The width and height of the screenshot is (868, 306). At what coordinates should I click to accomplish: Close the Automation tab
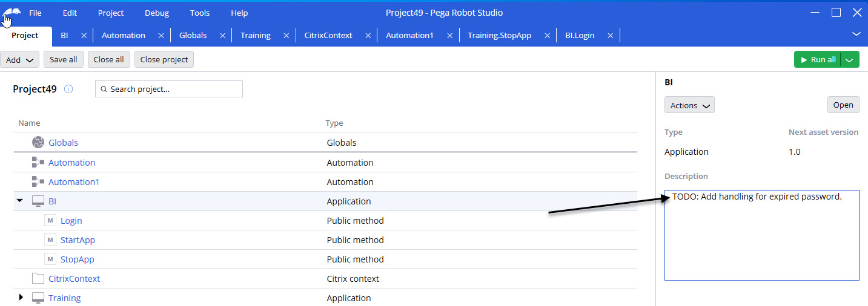[x=161, y=36]
